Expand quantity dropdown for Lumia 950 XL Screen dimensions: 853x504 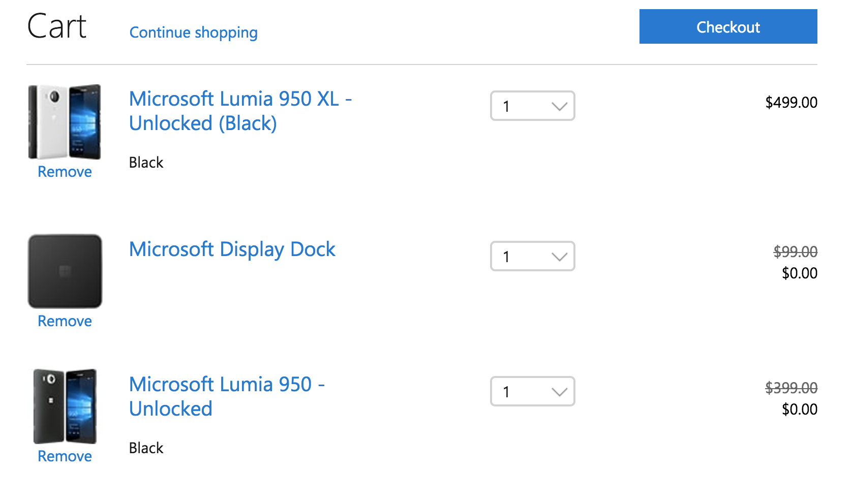tap(532, 106)
